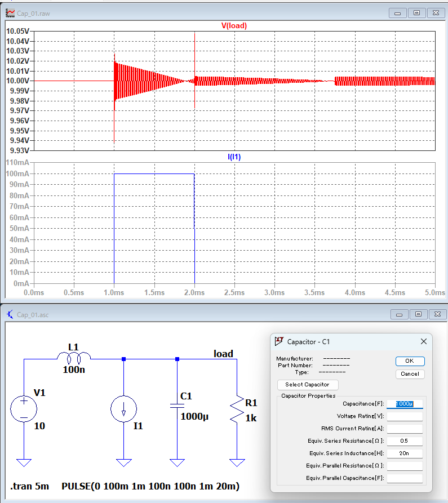Select the I(I1) trace label
The image size is (448, 503).
(x=234, y=157)
